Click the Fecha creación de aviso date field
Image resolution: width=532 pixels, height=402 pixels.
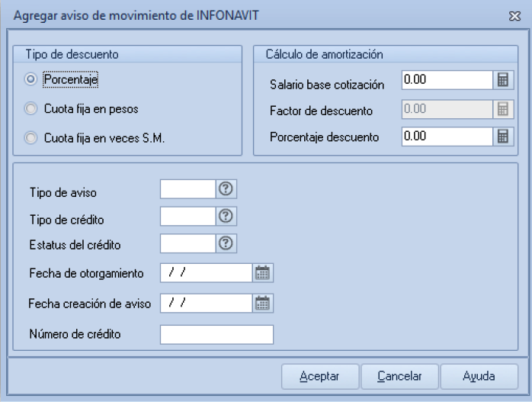[207, 303]
